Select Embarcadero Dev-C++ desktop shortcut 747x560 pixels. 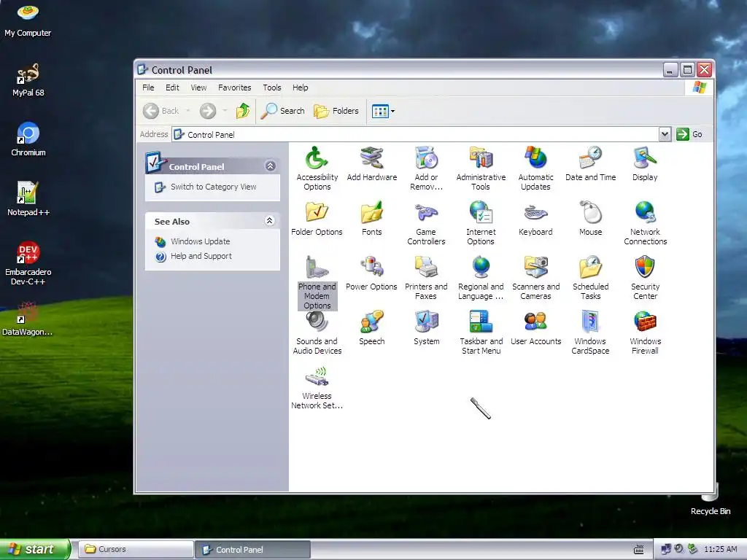click(28, 263)
